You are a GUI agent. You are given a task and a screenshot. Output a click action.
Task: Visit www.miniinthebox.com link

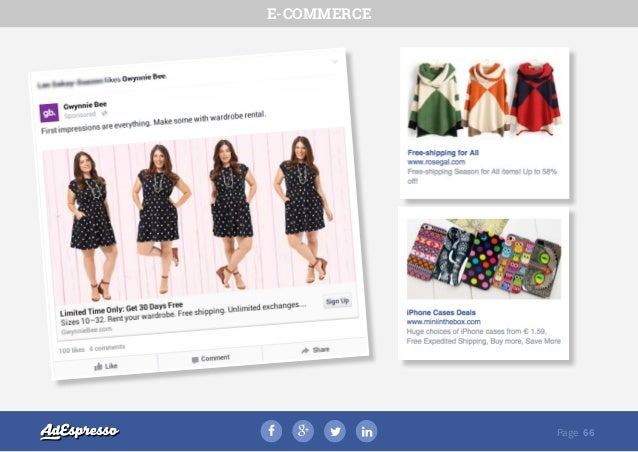click(444, 322)
